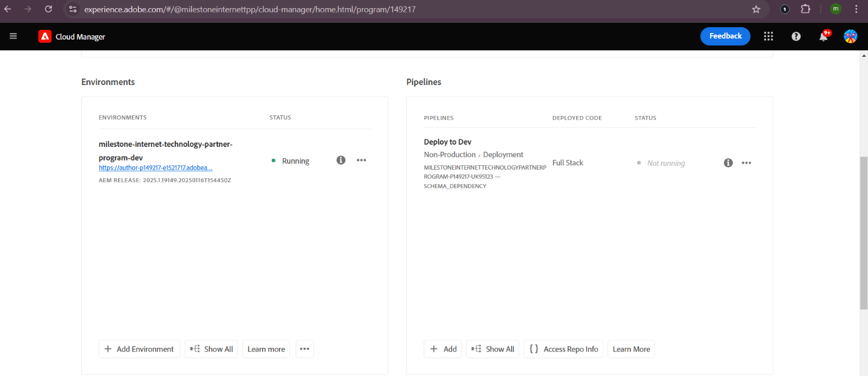Screen dimensions: 868x376
Task: Go forward using browser forward arrow
Action: pos(28,9)
